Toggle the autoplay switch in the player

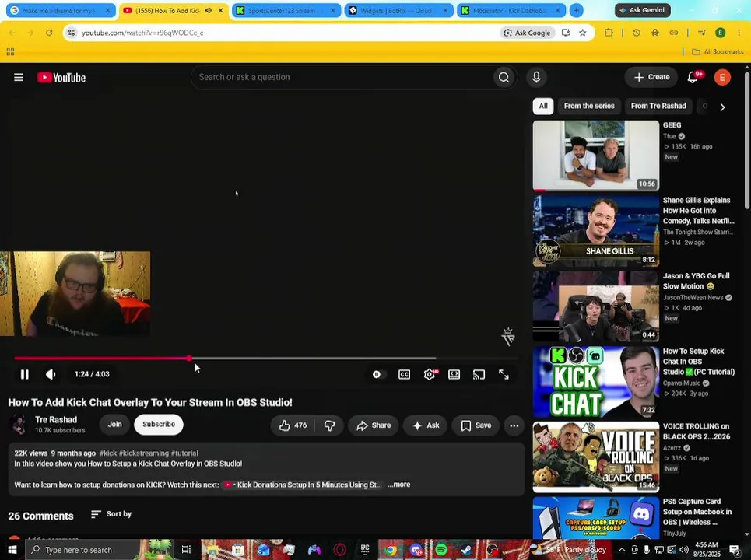pos(377,374)
